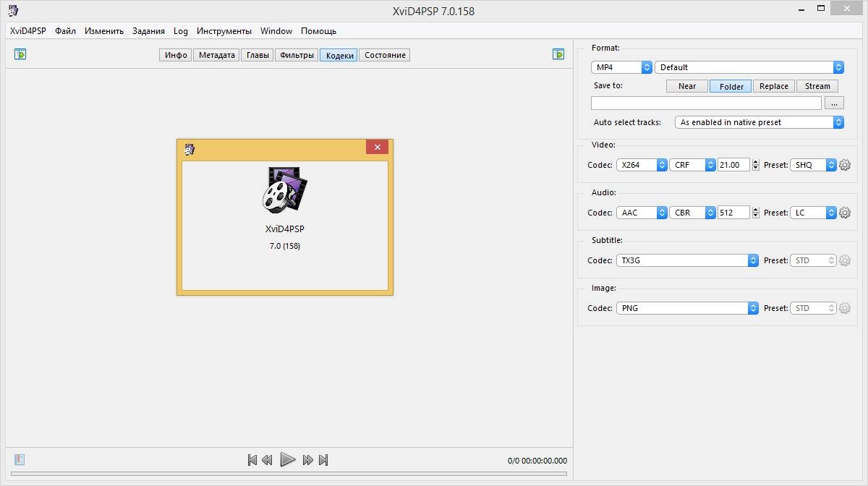The image size is (868, 486).
Task: Open PNG image codec dropdown
Action: coord(687,308)
